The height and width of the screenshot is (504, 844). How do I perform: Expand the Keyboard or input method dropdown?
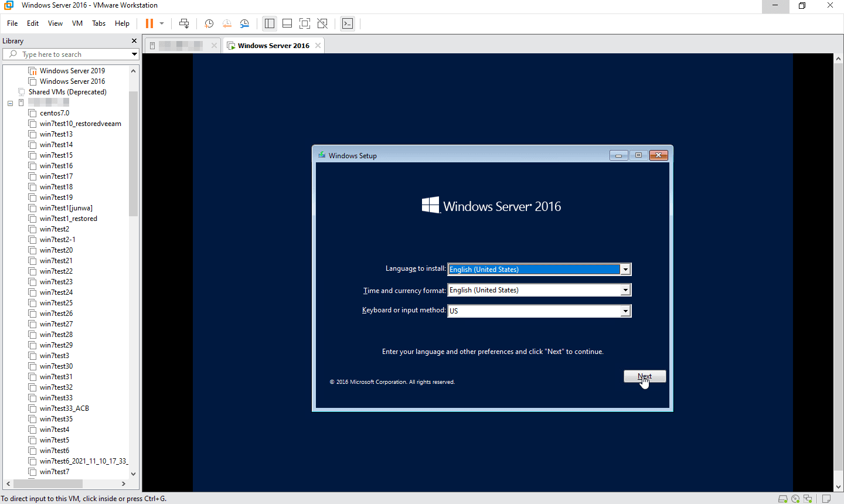[x=625, y=311]
